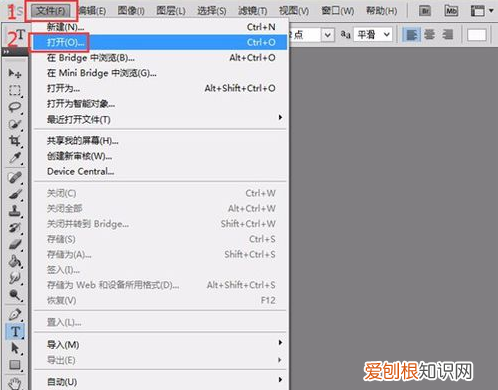Viewport: 498px width, 390px height.
Task: Select the History Brush tool
Action: pyautogui.click(x=15, y=228)
